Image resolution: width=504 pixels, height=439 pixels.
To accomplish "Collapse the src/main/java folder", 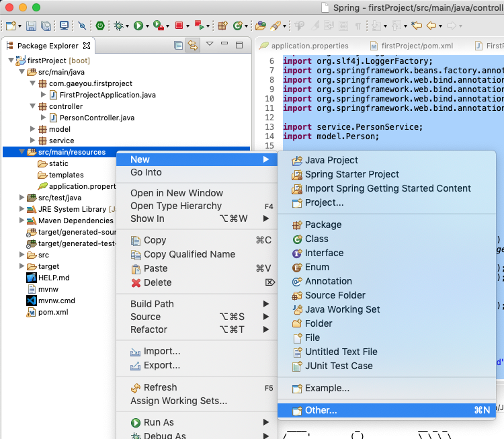I will pos(22,72).
